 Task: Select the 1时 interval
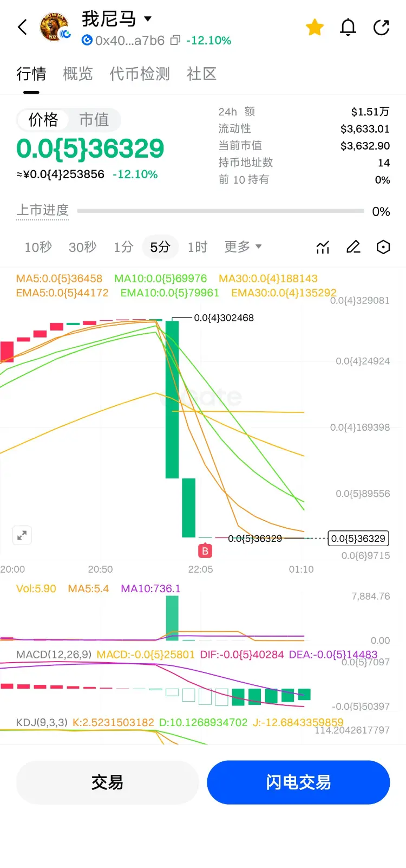198,247
